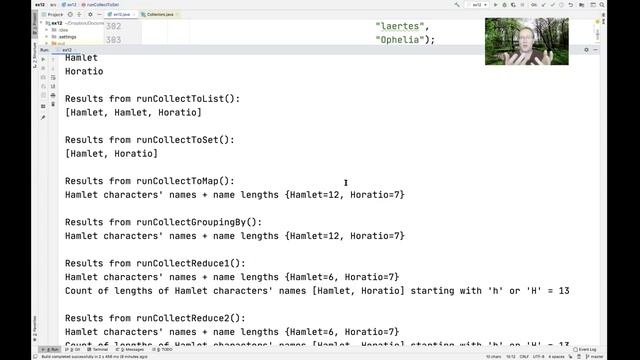
Task: Open the TODO tool window
Action: pos(162,350)
